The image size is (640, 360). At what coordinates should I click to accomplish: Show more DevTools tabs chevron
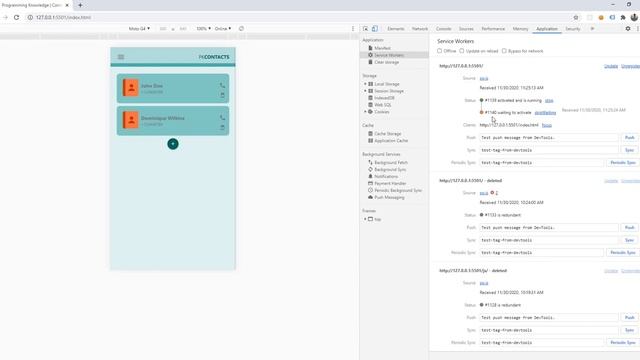click(x=592, y=29)
